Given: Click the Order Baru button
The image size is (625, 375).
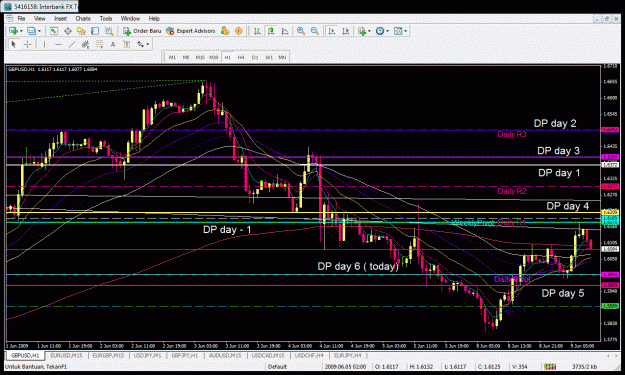Looking at the screenshot, I should point(142,31).
